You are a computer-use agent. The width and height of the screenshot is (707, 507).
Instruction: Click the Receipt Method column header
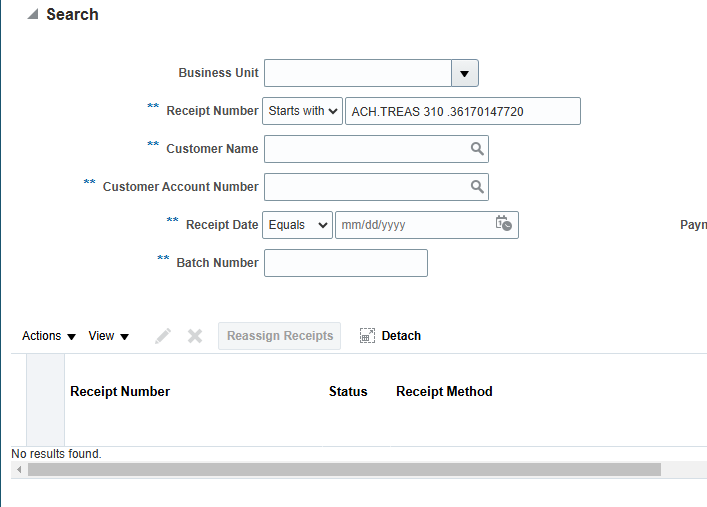click(444, 392)
